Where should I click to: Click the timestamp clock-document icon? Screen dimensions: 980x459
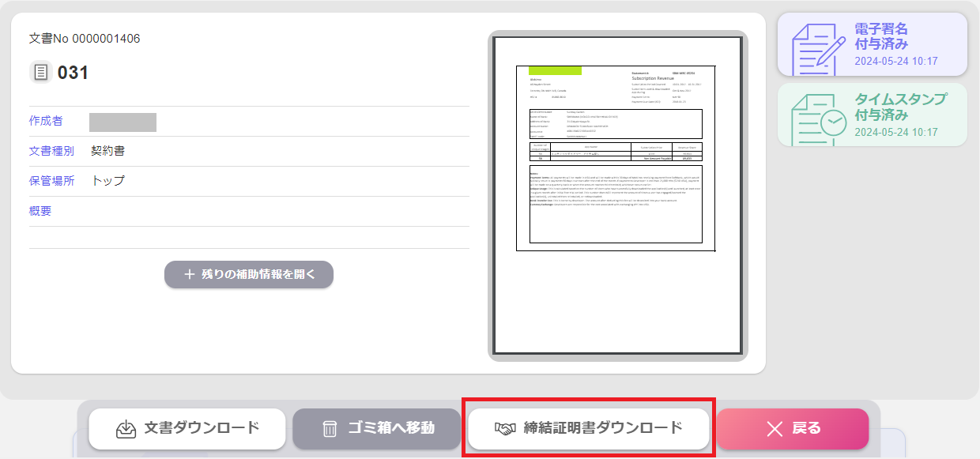(818, 119)
